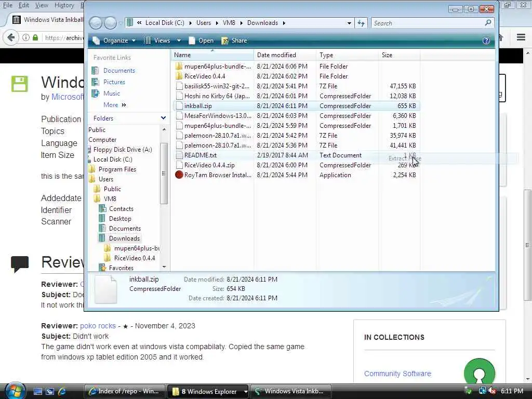The width and height of the screenshot is (532, 399).
Task: Click the Open toolbar button
Action: (x=201, y=41)
